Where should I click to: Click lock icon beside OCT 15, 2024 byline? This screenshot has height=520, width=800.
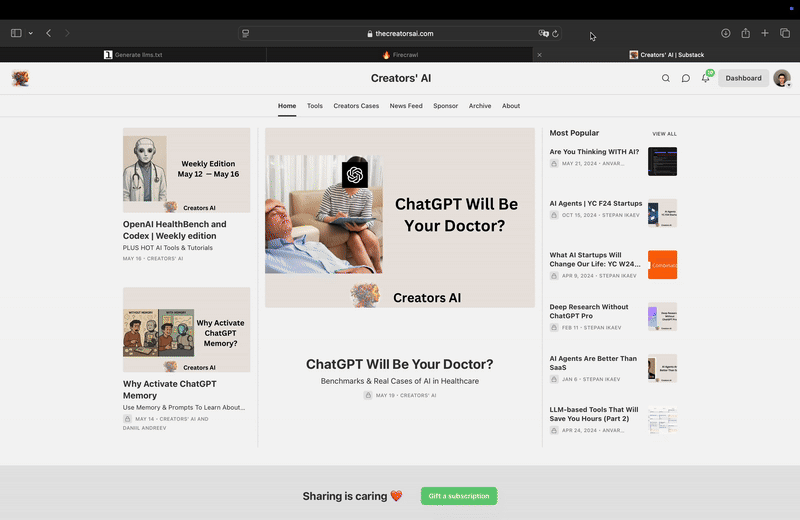[554, 215]
